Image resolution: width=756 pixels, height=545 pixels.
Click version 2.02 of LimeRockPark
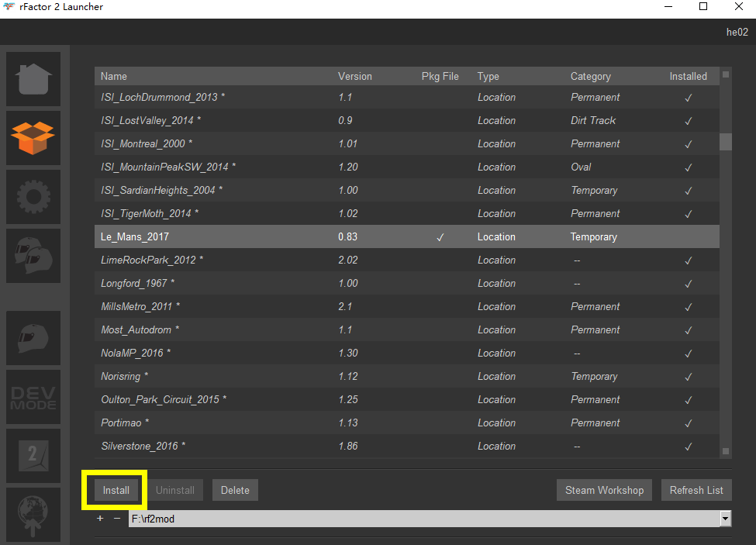coord(347,260)
